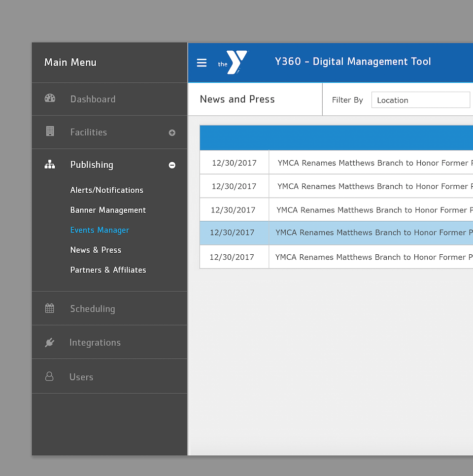The image size is (473, 476).
Task: Select the Events Manager link
Action: tap(100, 230)
